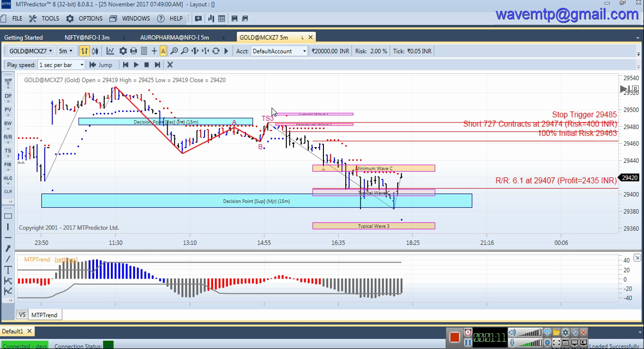Select full screen capture region icon
The width and height of the screenshot is (644, 349).
tap(556, 343)
